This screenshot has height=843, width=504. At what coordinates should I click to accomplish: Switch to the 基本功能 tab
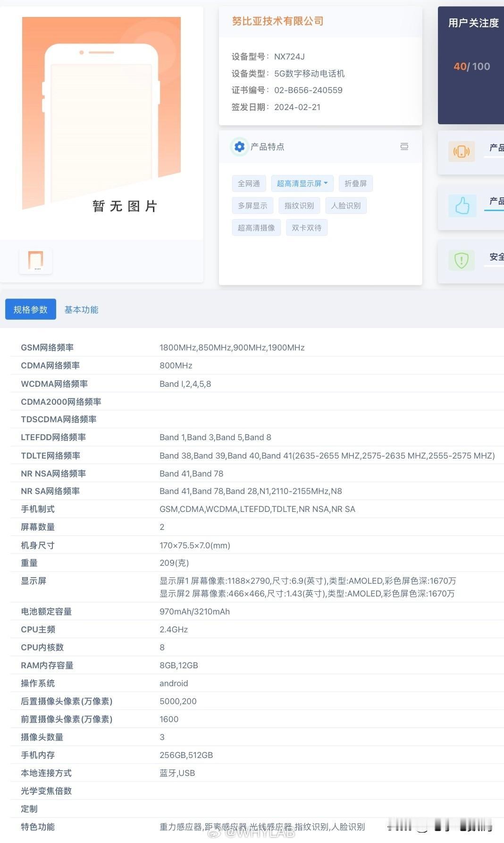81,310
